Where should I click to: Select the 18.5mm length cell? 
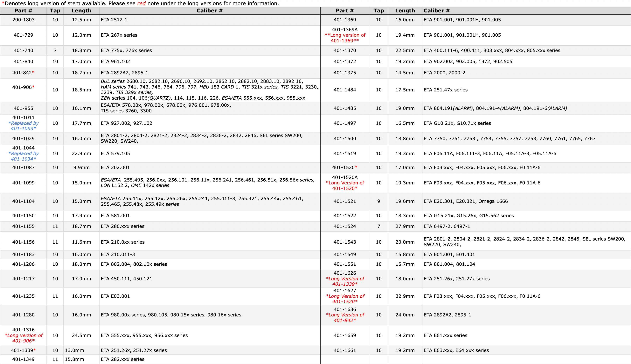(81, 90)
